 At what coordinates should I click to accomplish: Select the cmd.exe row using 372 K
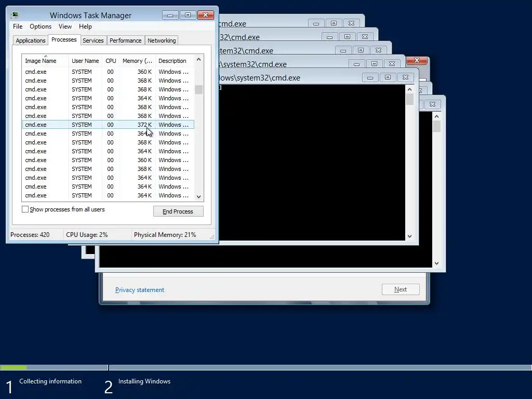(108, 125)
